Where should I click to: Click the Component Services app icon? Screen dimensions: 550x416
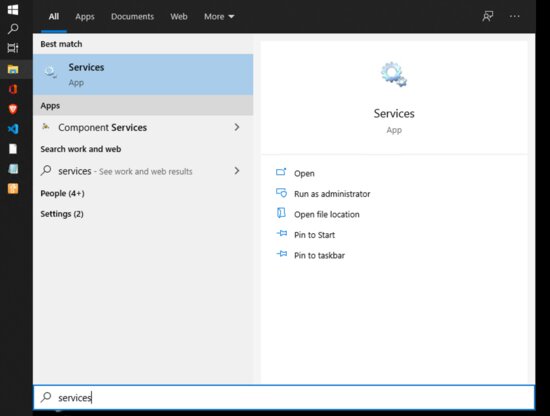pos(46,127)
